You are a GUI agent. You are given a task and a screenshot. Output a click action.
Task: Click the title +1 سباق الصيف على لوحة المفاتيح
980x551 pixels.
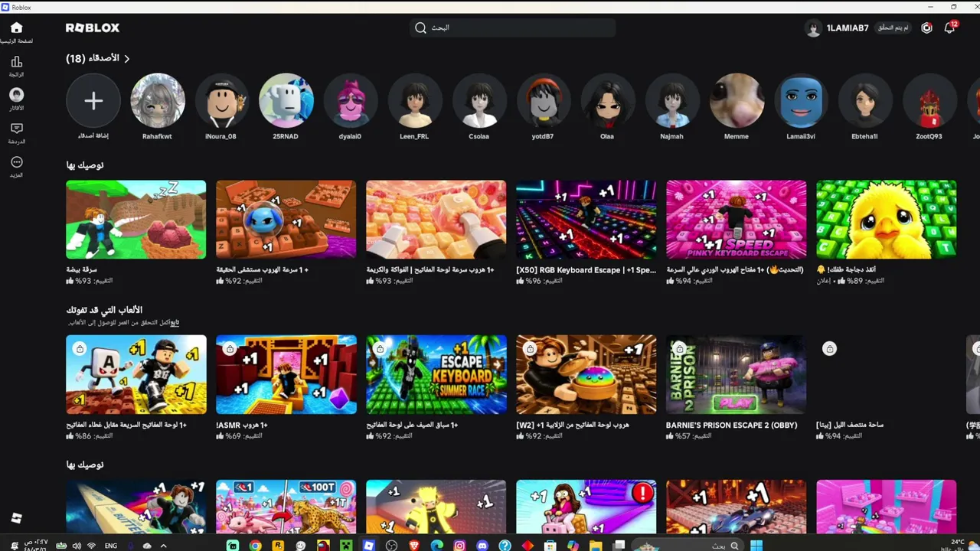coord(412,425)
